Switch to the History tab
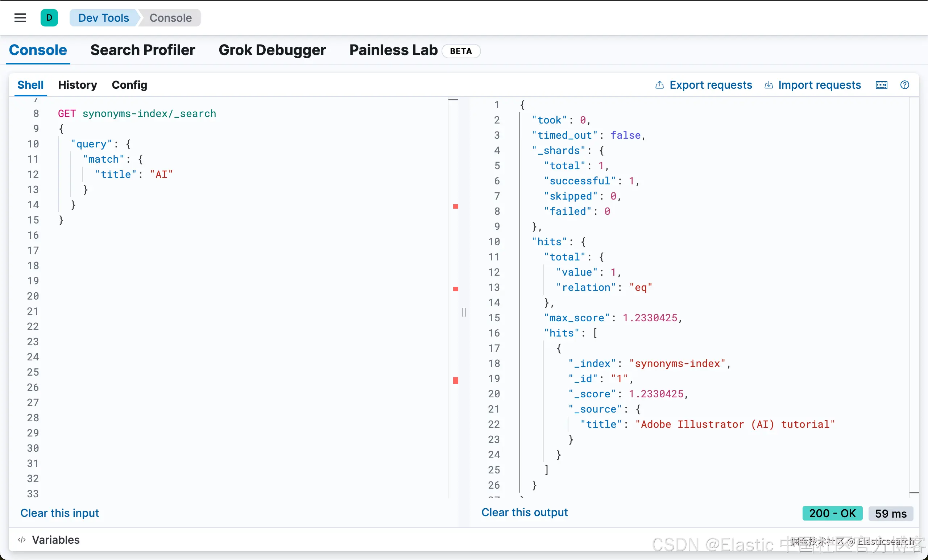The width and height of the screenshot is (928, 560). (78, 85)
